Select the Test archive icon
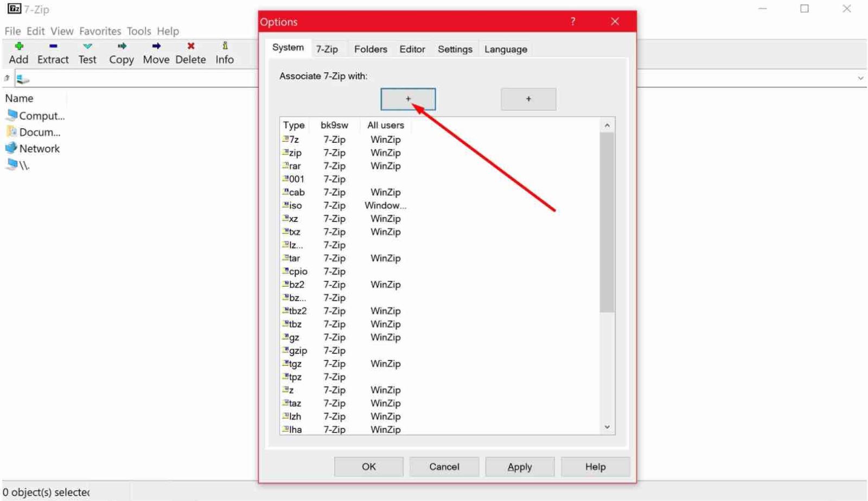The width and height of the screenshot is (868, 501). pos(87,46)
